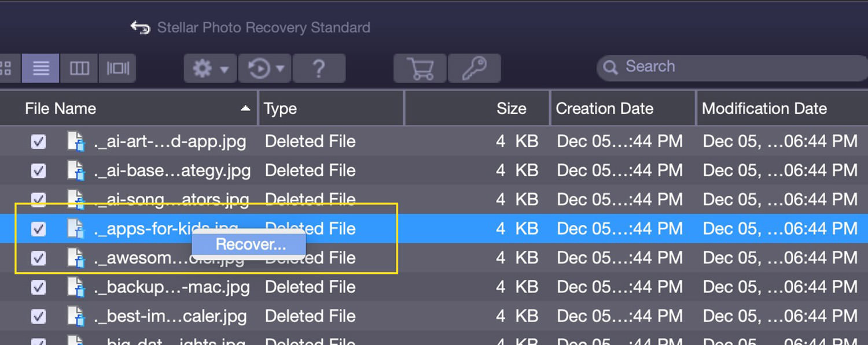Viewport: 868px width, 345px height.
Task: Open the gear settings dropdown arrow
Action: pyautogui.click(x=224, y=69)
